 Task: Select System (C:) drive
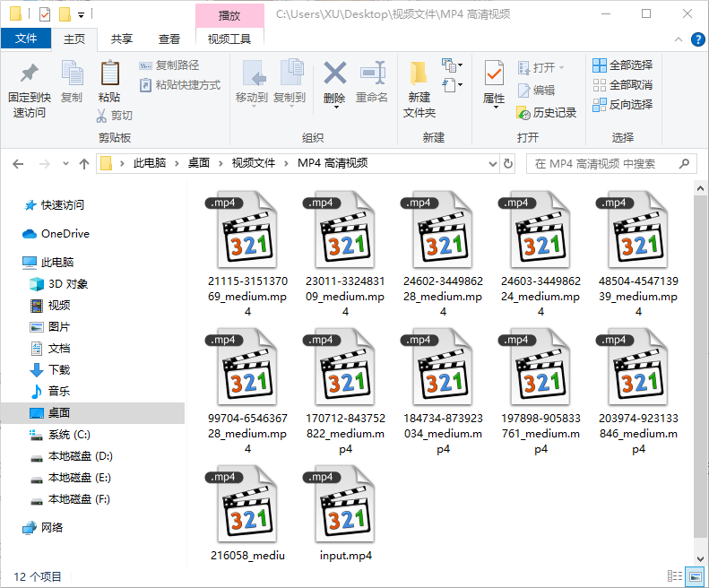(60, 435)
